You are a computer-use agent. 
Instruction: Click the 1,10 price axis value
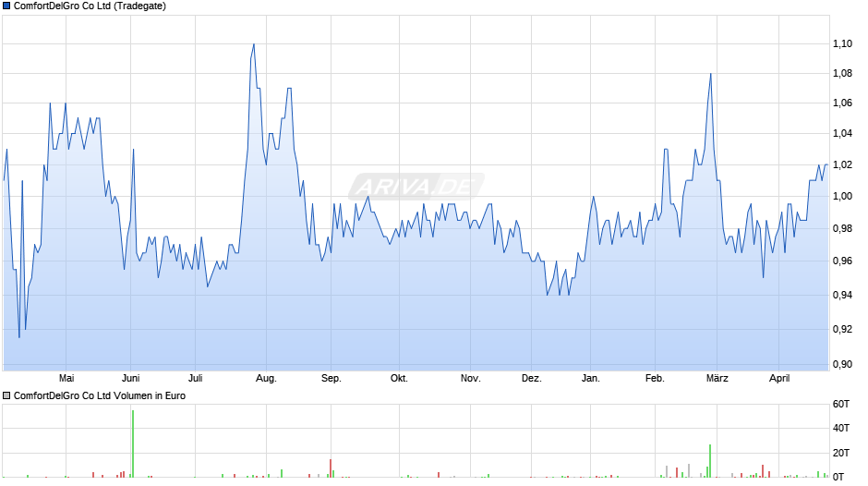[x=842, y=43]
